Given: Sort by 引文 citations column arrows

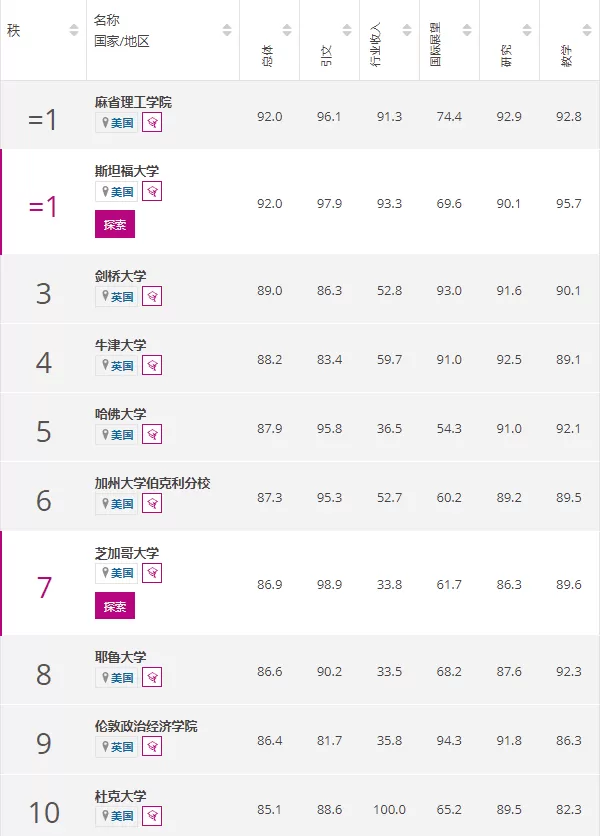Looking at the screenshot, I should 347,30.
